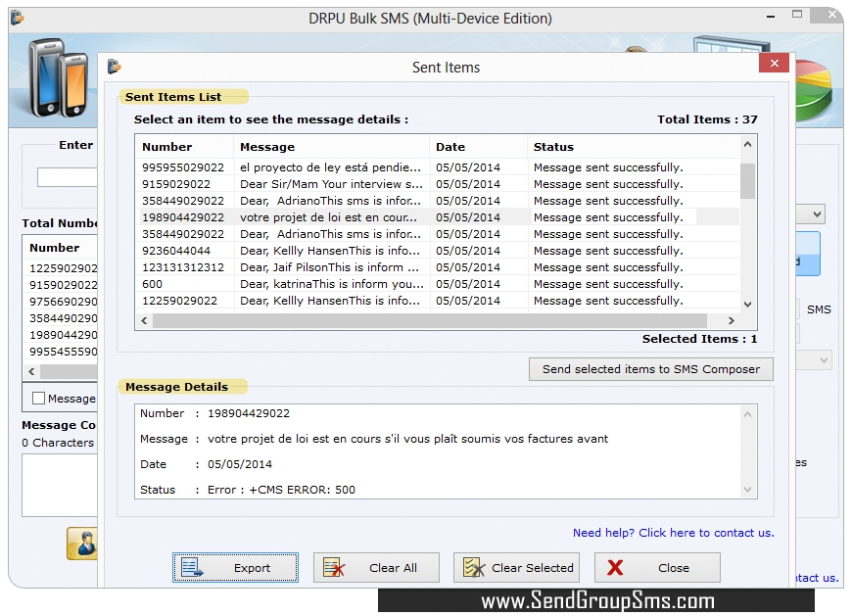This screenshot has height=616, width=852.
Task: Click message 'Dear Sir/Mam Your interview s...'
Action: 331,184
